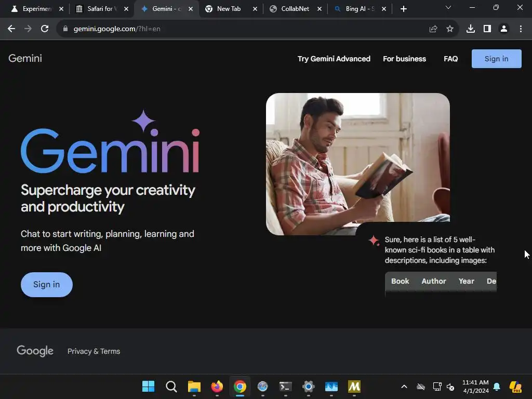Screen dimensions: 532x399
Task: Open yellow M app in taskbar
Action: (x=354, y=386)
